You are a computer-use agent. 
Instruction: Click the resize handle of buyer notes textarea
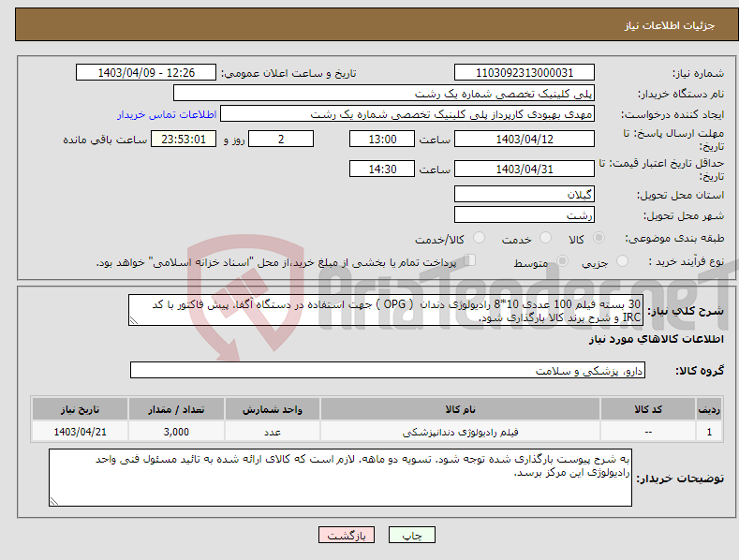coord(54,501)
